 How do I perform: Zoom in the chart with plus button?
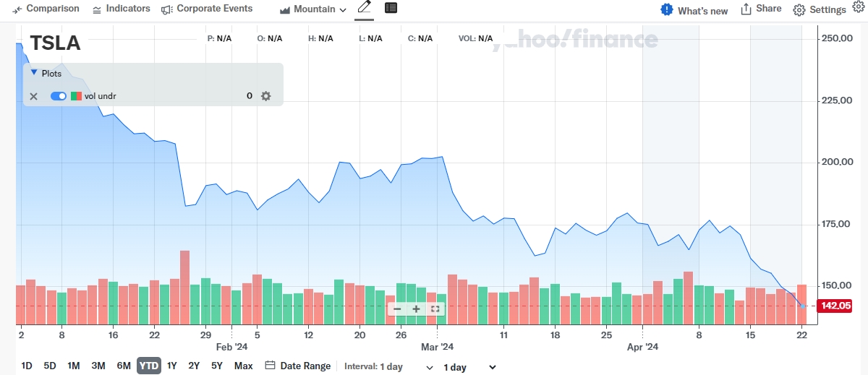click(416, 309)
